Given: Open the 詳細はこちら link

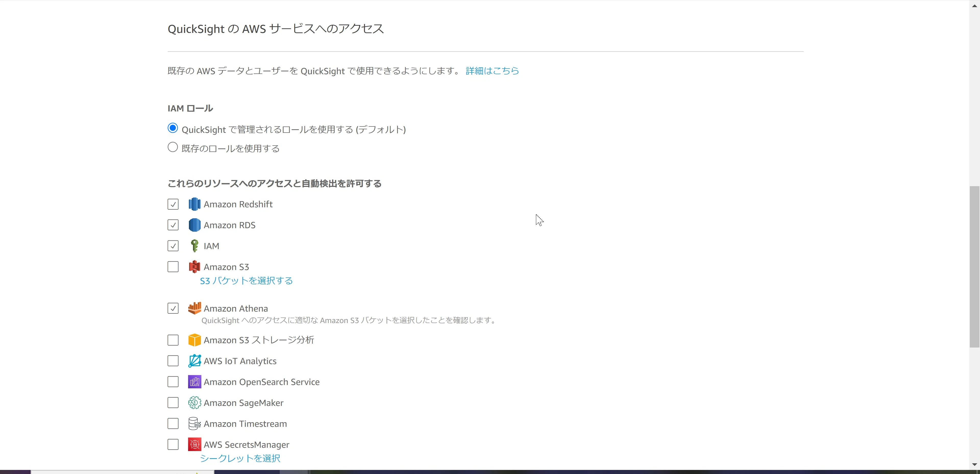Looking at the screenshot, I should point(492,71).
